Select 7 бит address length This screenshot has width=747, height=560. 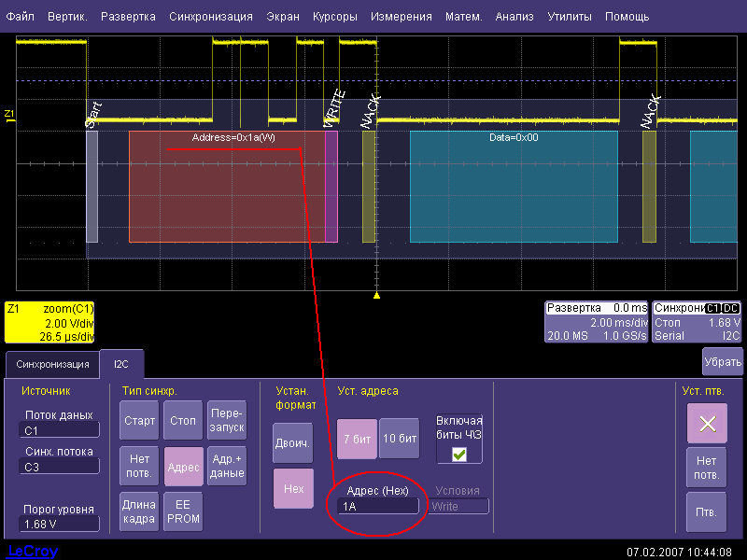356,439
